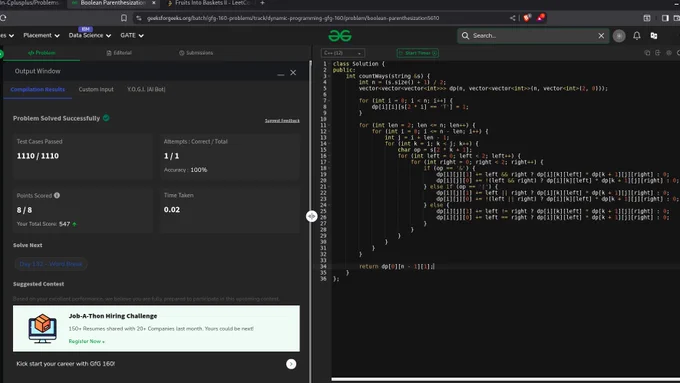Select the Custom Input tab

pos(96,89)
